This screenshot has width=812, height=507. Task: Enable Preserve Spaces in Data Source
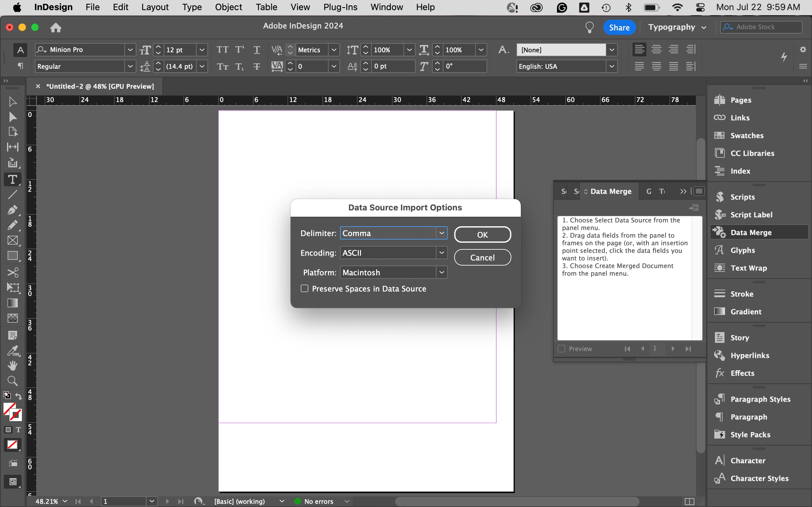[304, 289]
